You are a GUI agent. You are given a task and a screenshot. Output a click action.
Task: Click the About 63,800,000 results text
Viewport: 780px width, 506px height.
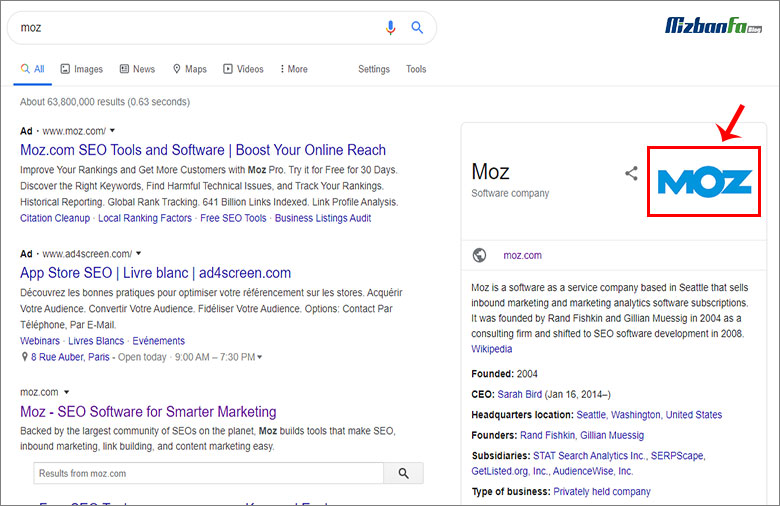(x=105, y=101)
